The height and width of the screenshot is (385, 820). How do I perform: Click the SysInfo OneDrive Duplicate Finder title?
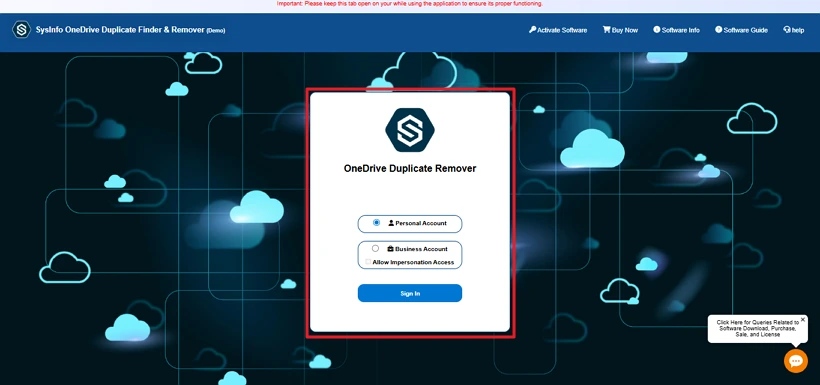click(131, 30)
